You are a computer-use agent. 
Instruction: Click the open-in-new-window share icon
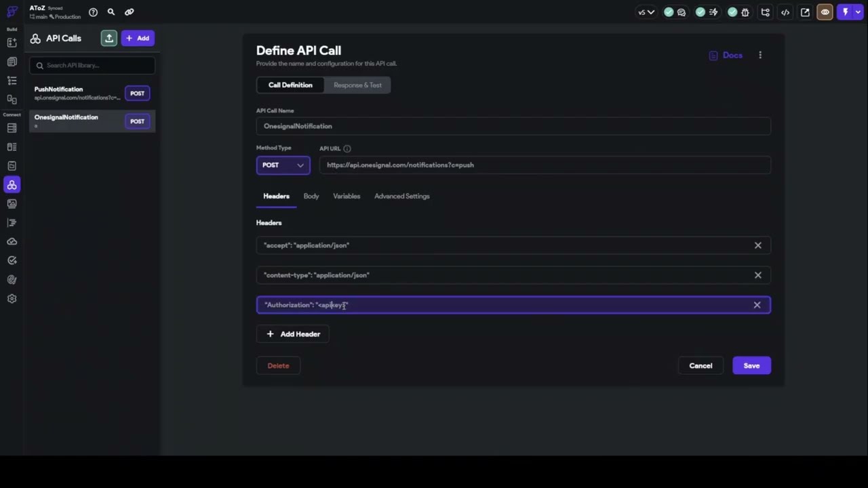(x=805, y=12)
